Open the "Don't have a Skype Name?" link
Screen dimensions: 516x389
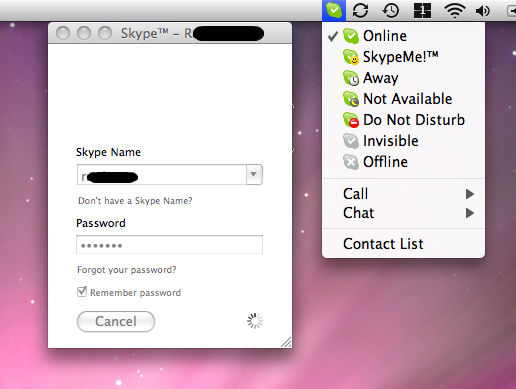tap(135, 201)
